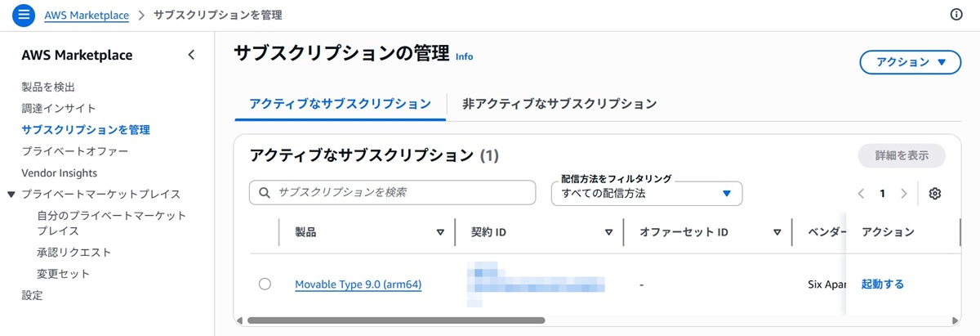Open the Info link beside heading
The width and height of the screenshot is (980, 336).
point(464,57)
